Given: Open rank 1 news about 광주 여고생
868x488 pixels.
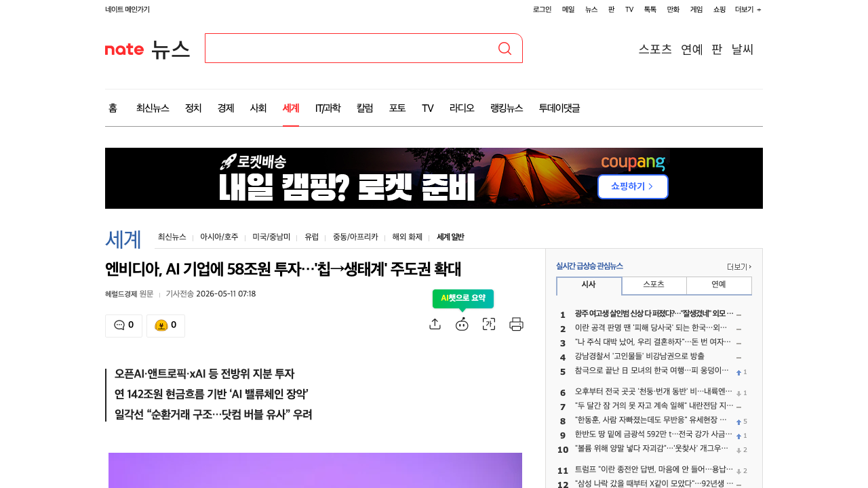Looking at the screenshot, I should (654, 314).
